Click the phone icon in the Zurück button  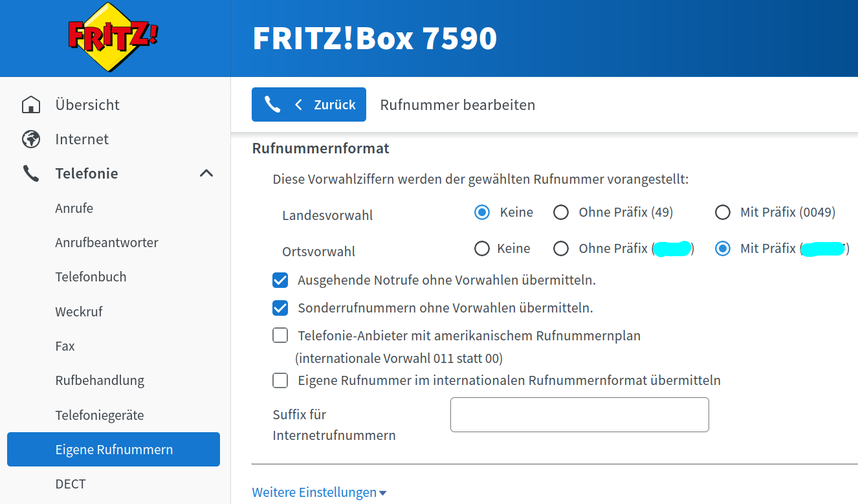(x=272, y=105)
